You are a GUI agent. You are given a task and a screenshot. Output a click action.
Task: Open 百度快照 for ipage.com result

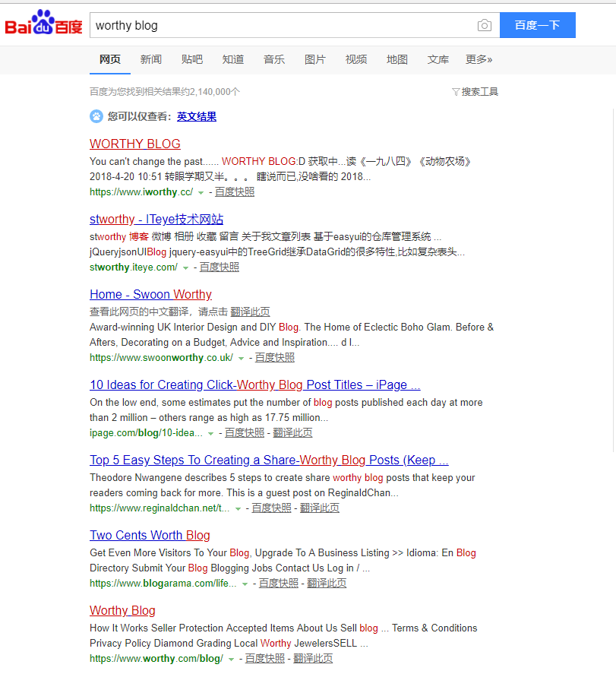(x=245, y=433)
